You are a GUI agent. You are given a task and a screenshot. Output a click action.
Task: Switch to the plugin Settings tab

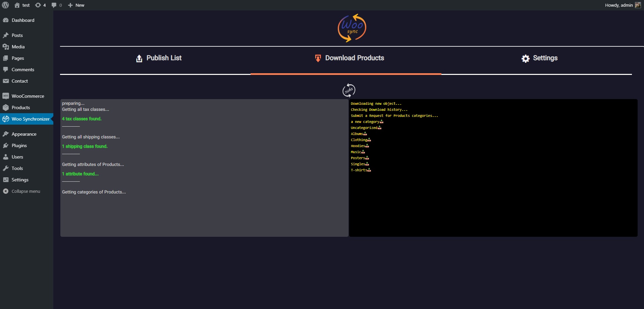point(539,58)
